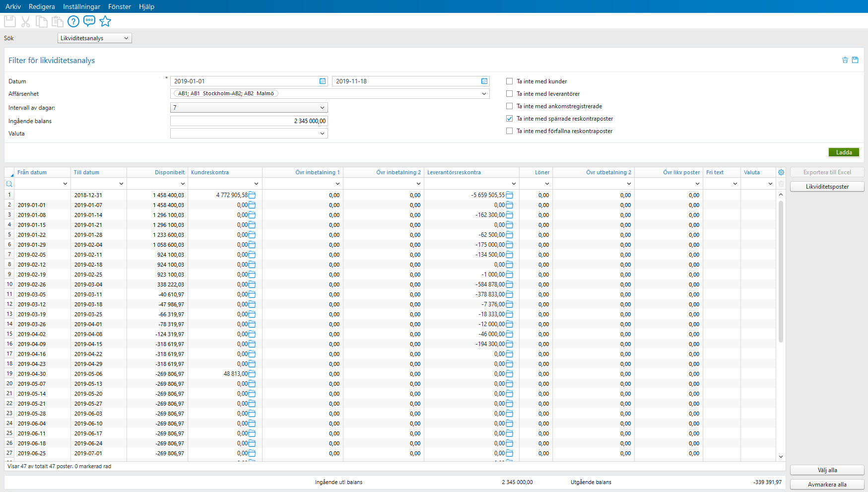Delete the filter using the trash icon
This screenshot has width=868, height=492.
pyautogui.click(x=845, y=60)
